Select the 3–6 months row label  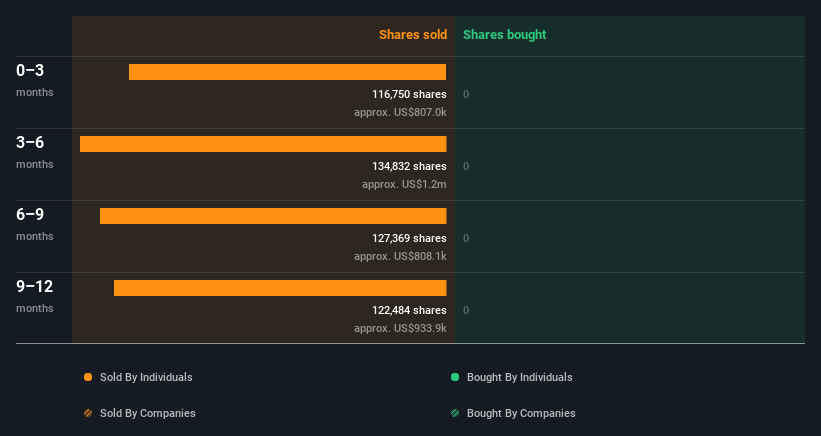[35, 152]
